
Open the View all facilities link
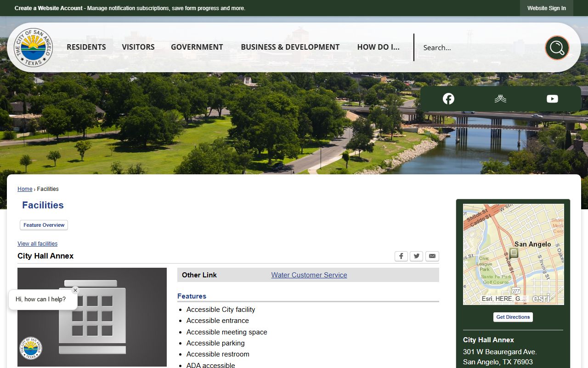tap(38, 244)
